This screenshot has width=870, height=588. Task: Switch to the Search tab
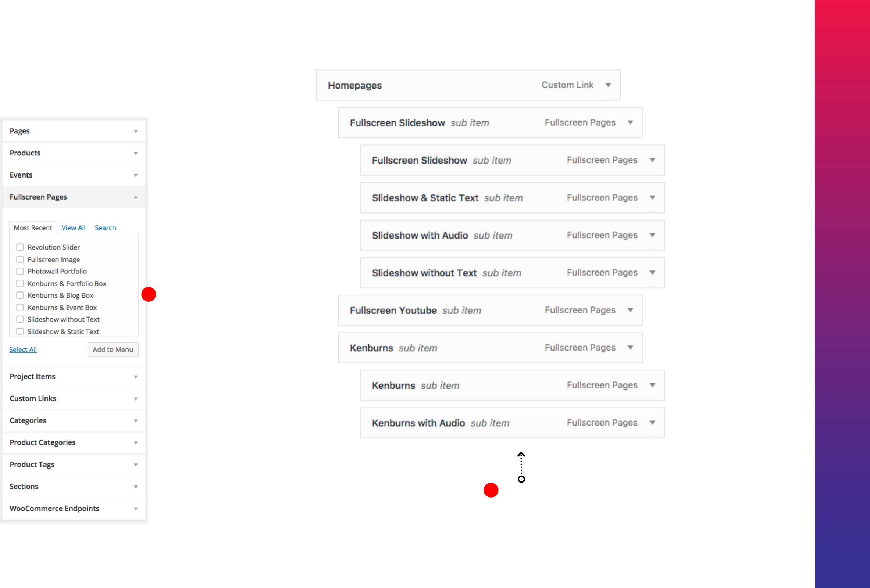pyautogui.click(x=105, y=228)
